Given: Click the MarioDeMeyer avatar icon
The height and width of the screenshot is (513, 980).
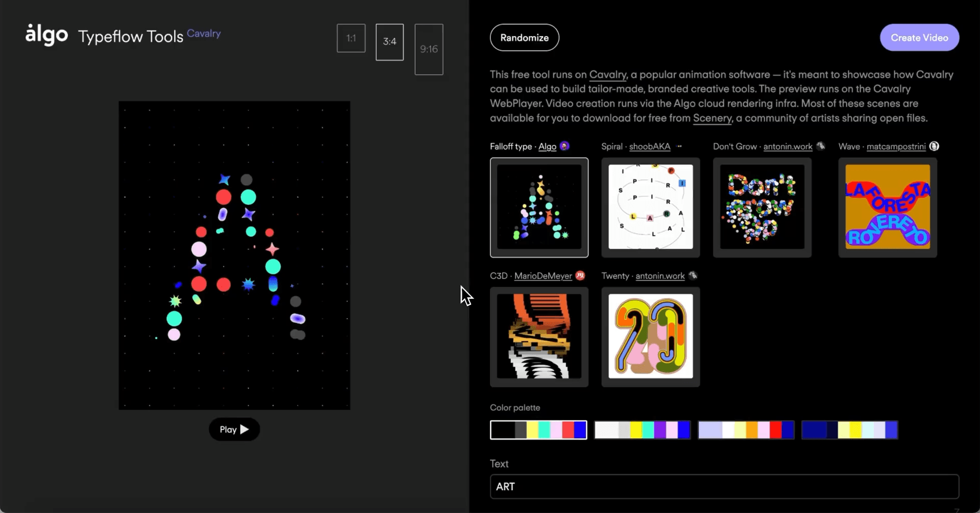Looking at the screenshot, I should coord(580,275).
